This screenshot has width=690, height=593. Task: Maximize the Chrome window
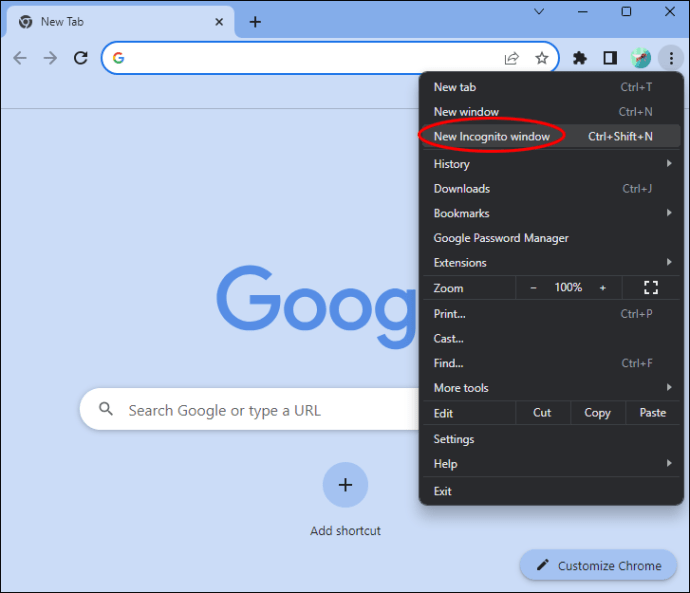[x=626, y=11]
